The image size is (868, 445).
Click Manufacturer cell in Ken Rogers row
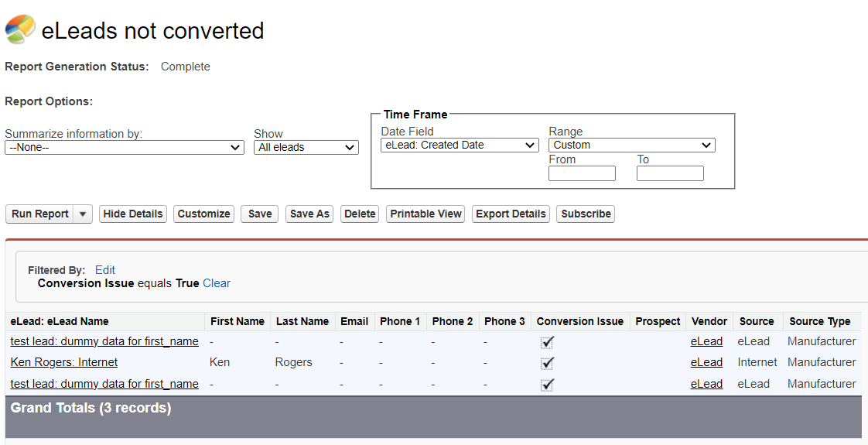tap(822, 362)
